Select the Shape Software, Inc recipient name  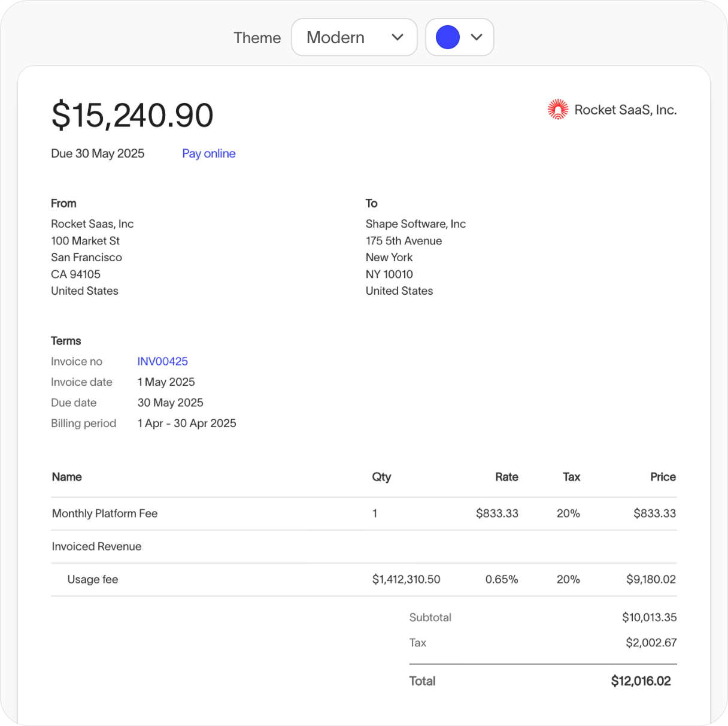point(415,223)
